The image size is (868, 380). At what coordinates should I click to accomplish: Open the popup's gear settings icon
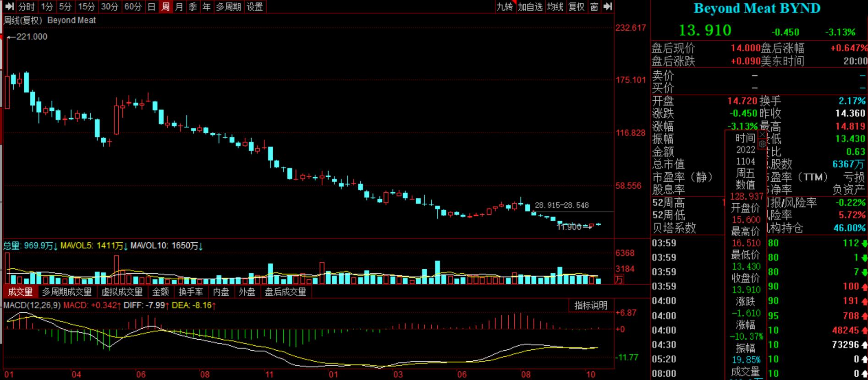point(763,144)
